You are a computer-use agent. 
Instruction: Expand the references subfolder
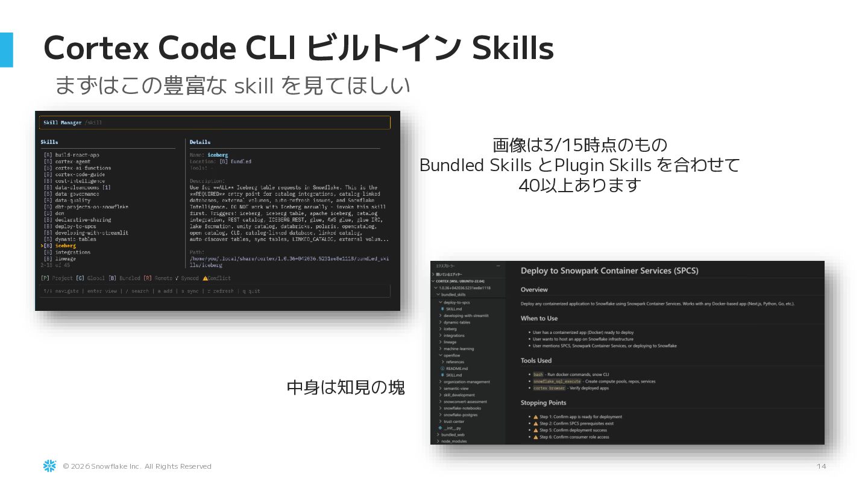click(x=442, y=362)
